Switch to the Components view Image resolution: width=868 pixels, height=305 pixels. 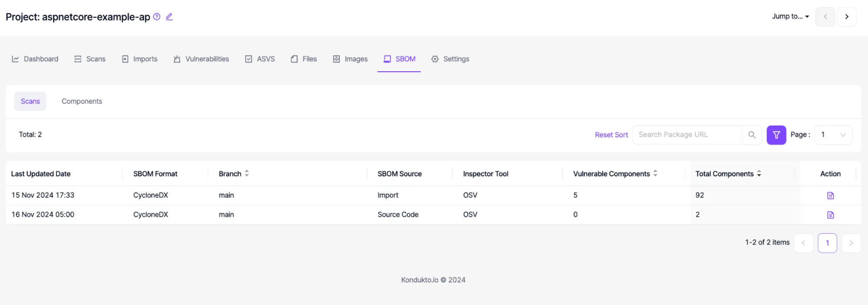[82, 101]
